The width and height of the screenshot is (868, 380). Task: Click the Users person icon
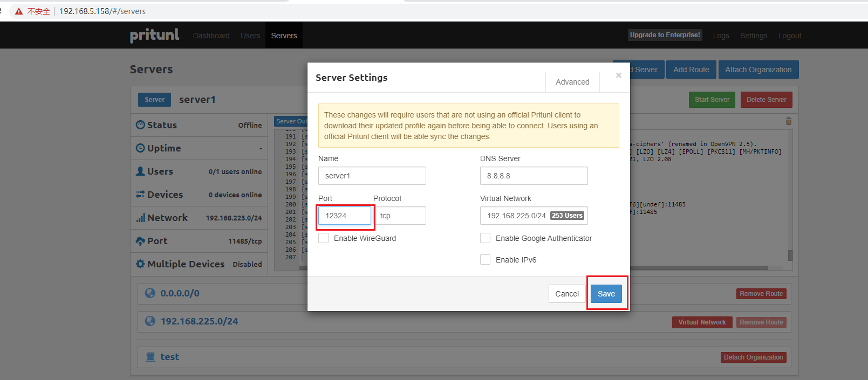[140, 171]
